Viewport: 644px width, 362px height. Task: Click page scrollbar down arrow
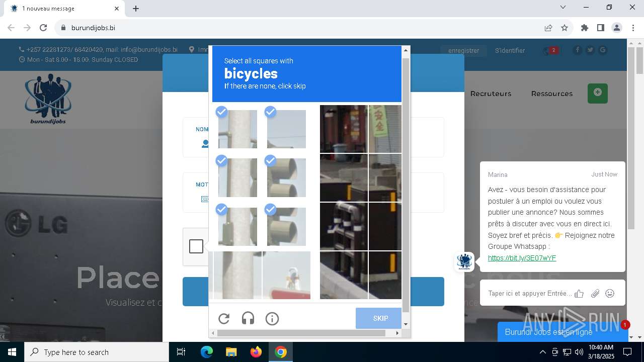coord(639,337)
